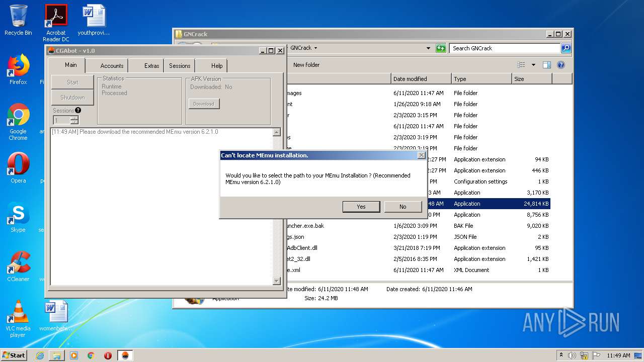
Task: Open Windows Media Player taskbar icon
Action: tap(74, 355)
